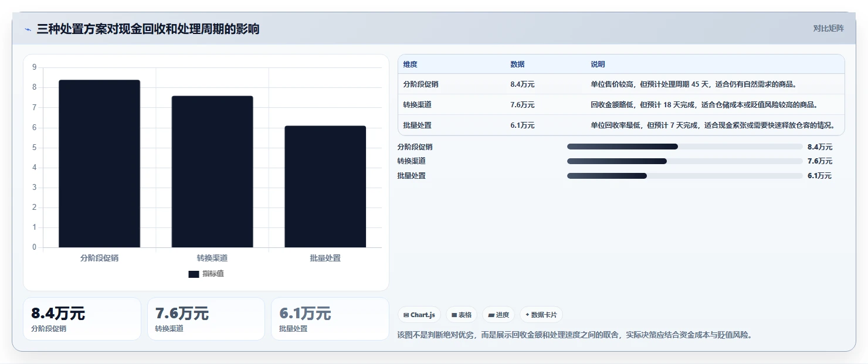This screenshot has height=364, width=868.
Task: Click the 6.1万元 cell in the table
Action: [523, 125]
